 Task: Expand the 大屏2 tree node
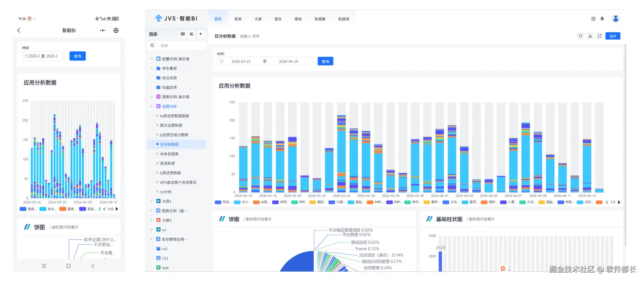click(151, 220)
